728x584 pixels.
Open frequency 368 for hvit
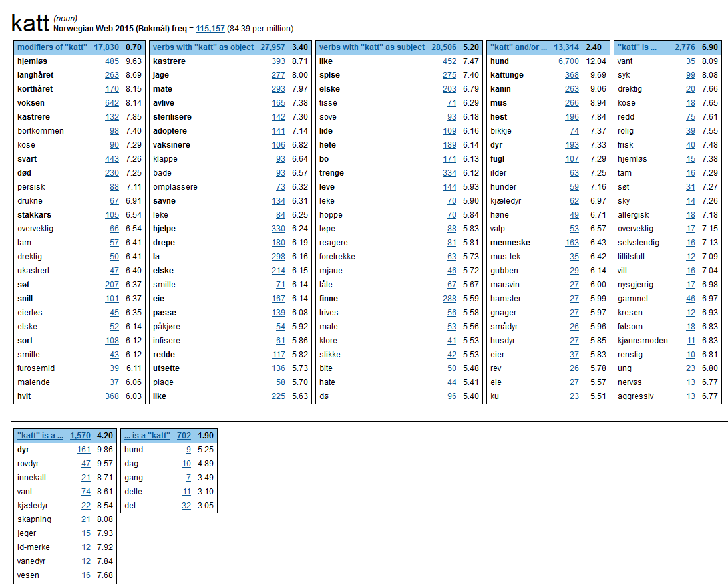[112, 396]
